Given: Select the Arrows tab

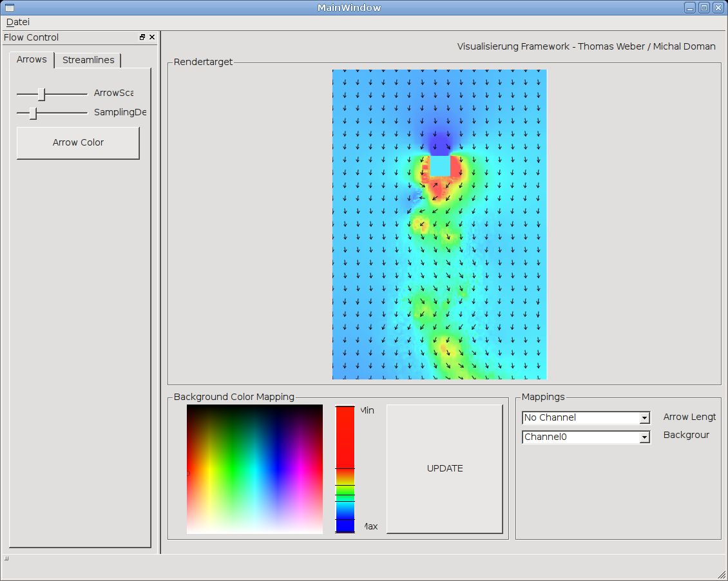Looking at the screenshot, I should pos(32,59).
